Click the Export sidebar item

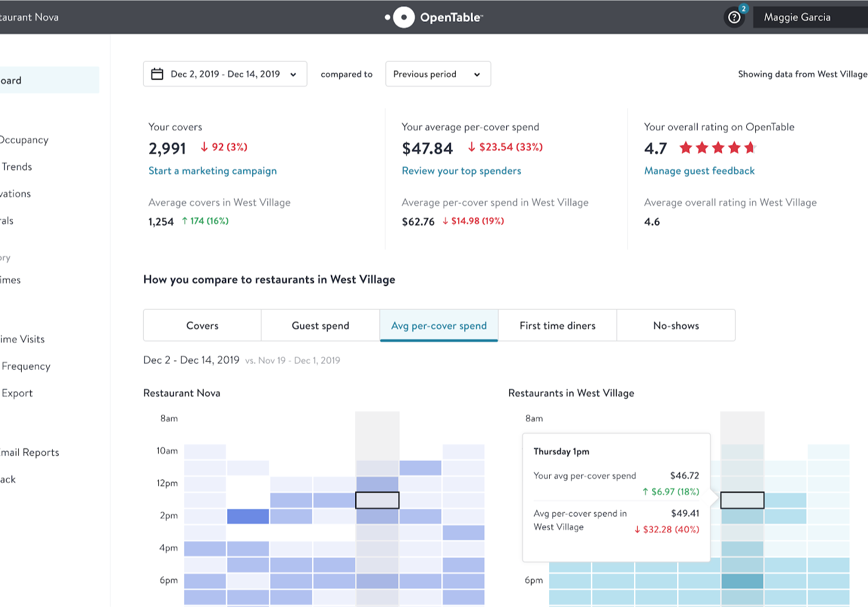coord(17,393)
